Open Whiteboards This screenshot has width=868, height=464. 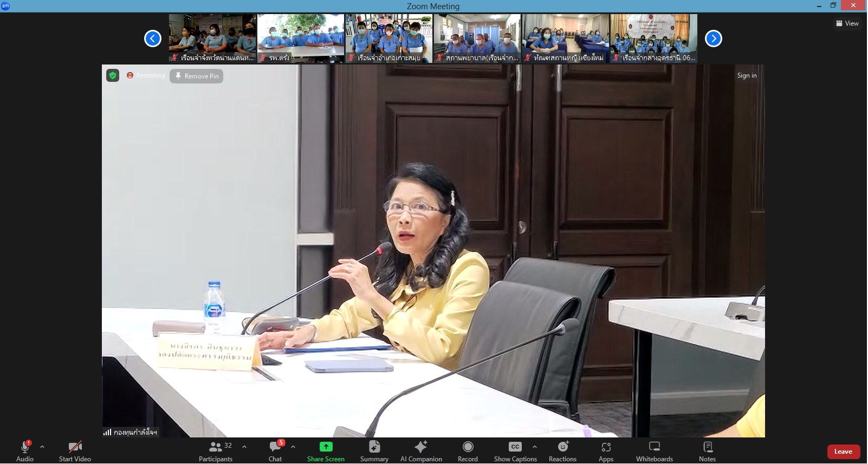point(654,451)
